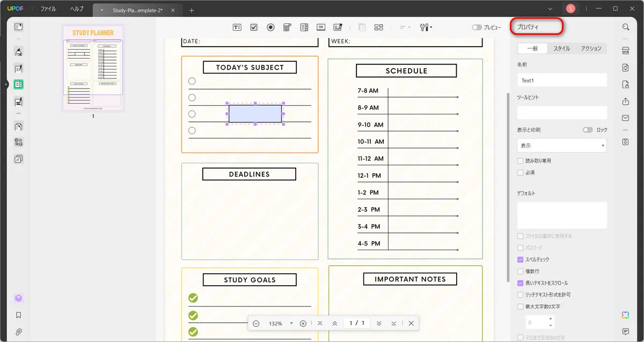Enable the 複数行 checkbox
The image size is (644, 342).
click(x=520, y=271)
